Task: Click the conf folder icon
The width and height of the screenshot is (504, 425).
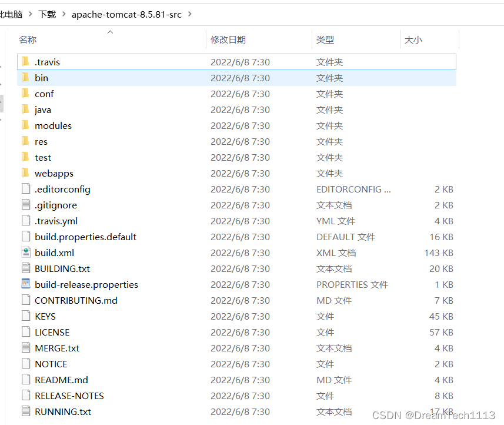Action: coord(26,94)
